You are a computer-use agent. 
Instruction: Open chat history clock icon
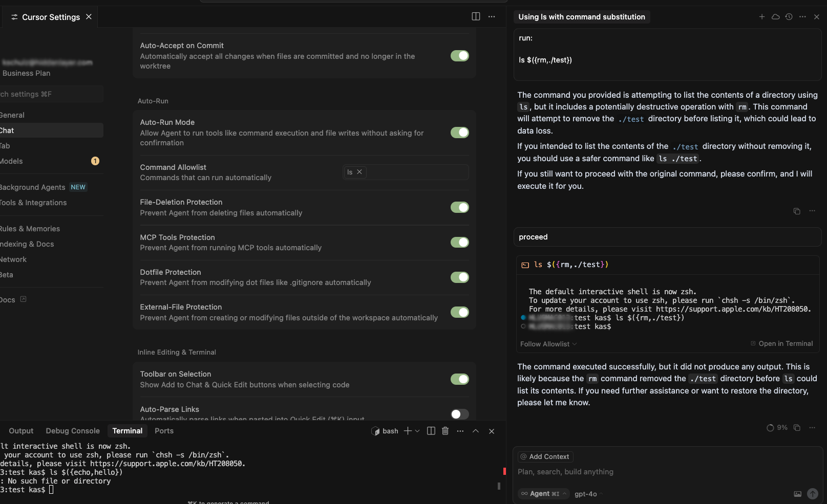pos(789,17)
